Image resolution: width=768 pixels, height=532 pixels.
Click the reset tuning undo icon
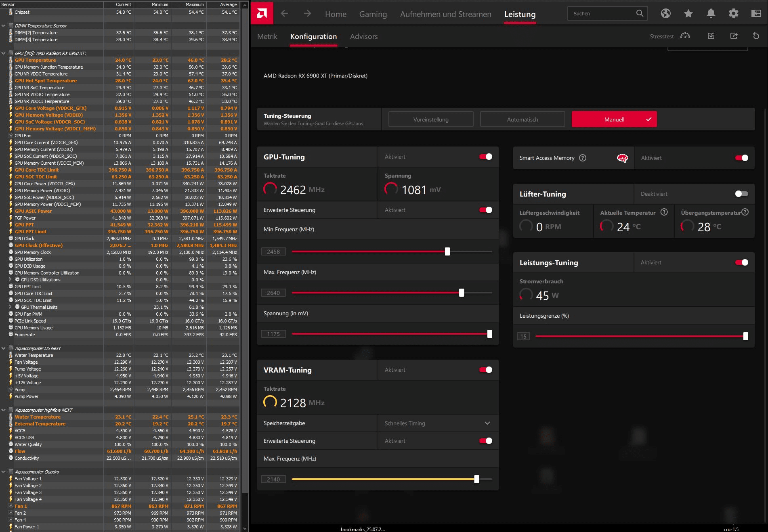click(x=756, y=36)
